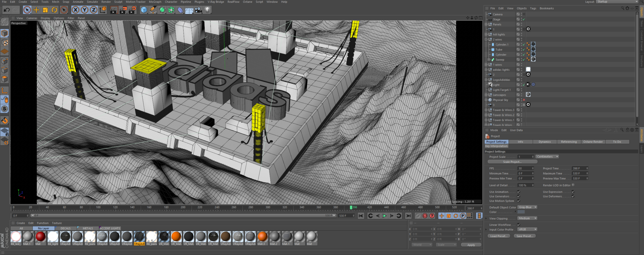Add a Light object bulb icon
Screen dimensions: 644x255
[207, 10]
